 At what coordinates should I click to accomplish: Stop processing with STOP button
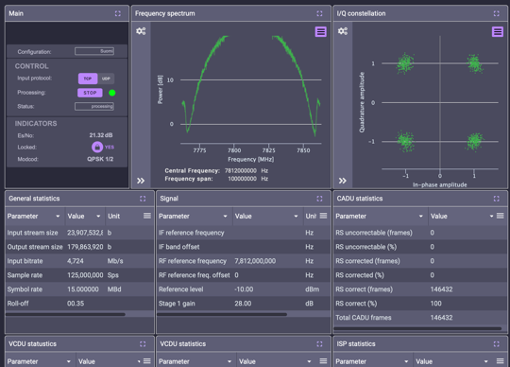click(90, 93)
